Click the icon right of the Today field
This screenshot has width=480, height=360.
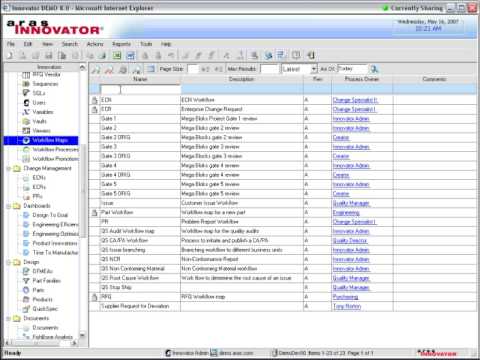click(x=374, y=69)
